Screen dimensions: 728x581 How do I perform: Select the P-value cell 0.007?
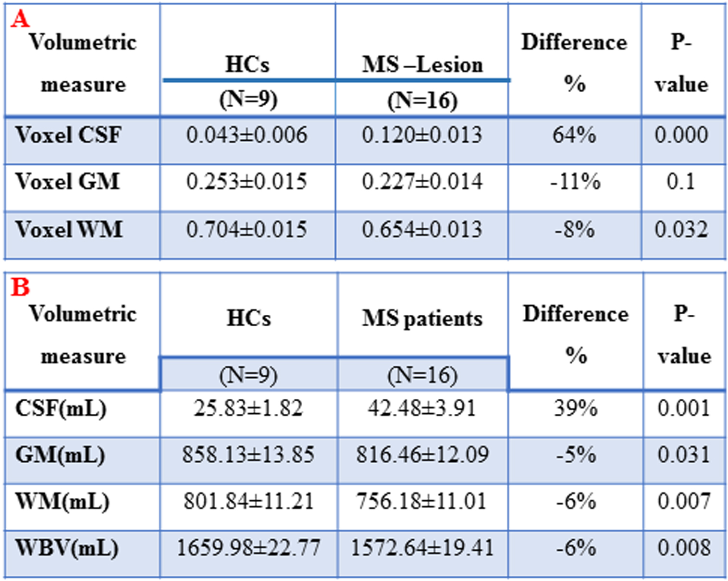[684, 501]
